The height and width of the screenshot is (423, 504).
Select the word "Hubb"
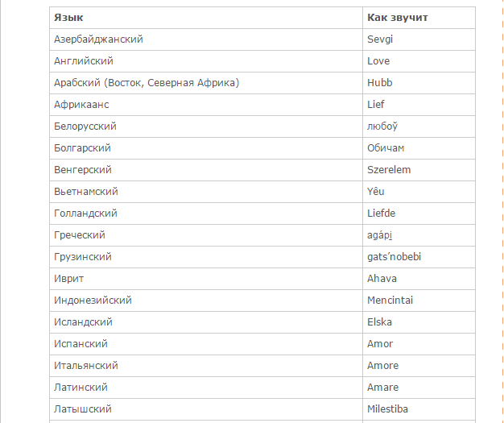[x=379, y=82]
